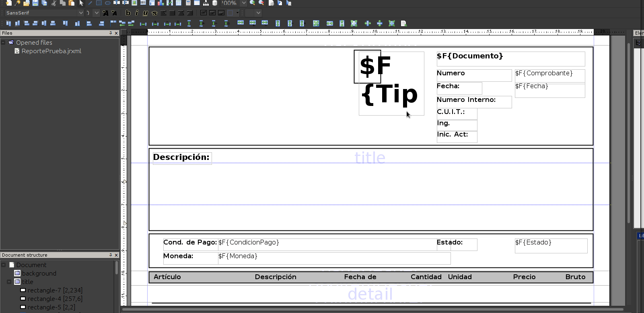Select the chart element tool
This screenshot has width=644, height=313.
(161, 3)
